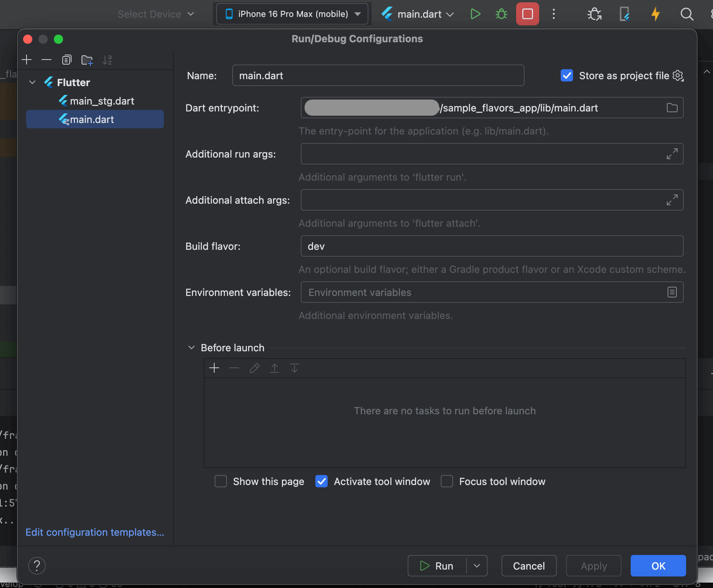The image size is (713, 588).
Task: Stop the running app in toolbar
Action: (527, 14)
